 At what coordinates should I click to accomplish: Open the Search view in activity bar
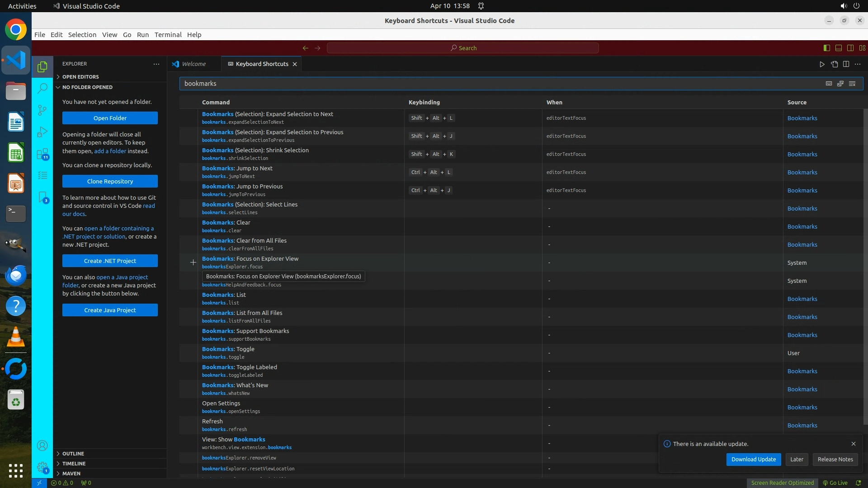click(42, 88)
